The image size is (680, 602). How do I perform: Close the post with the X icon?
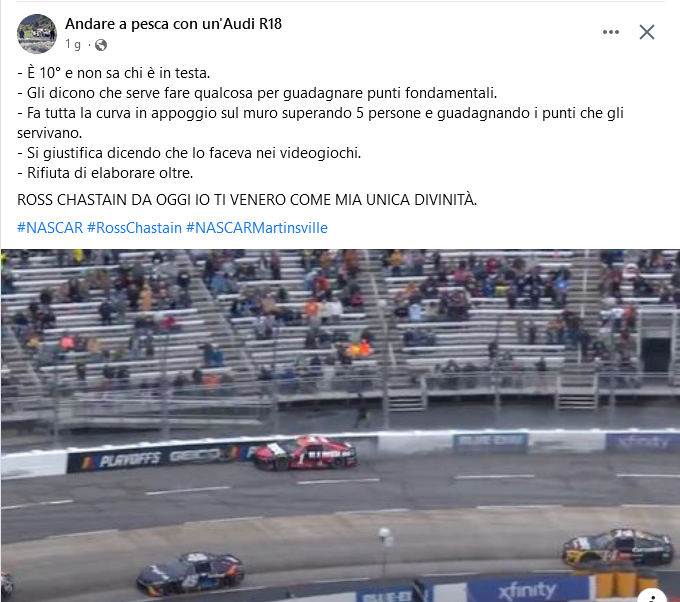[x=647, y=32]
